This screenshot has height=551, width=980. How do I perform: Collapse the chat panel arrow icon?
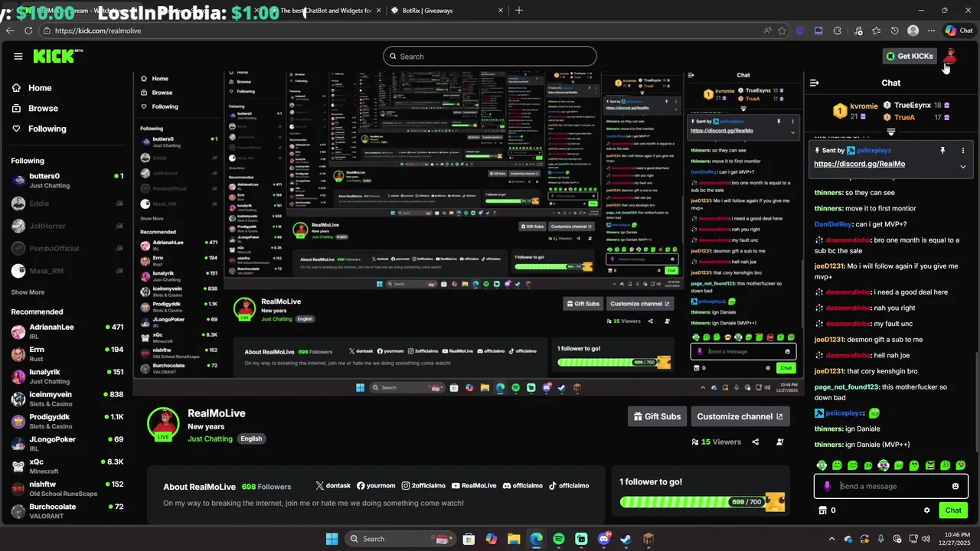(815, 83)
